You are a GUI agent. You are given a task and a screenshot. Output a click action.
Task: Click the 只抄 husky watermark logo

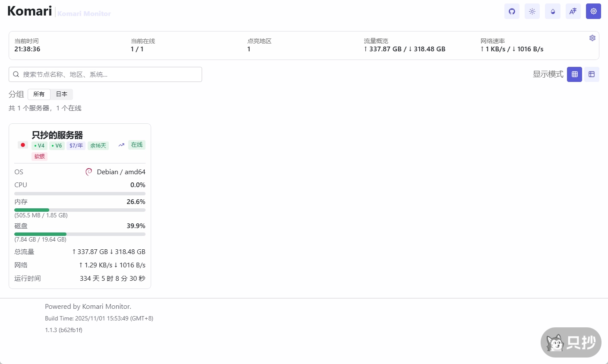[571, 342]
